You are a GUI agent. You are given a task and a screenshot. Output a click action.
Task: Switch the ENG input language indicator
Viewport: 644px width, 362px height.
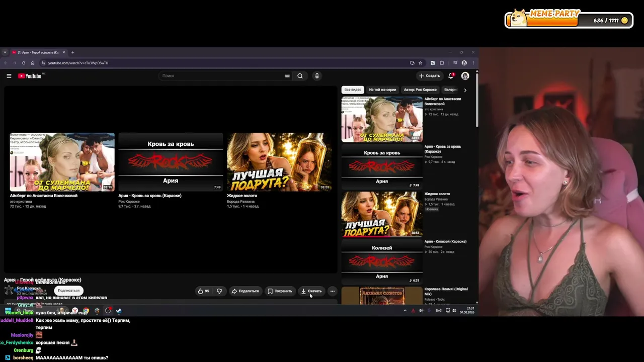click(x=438, y=311)
